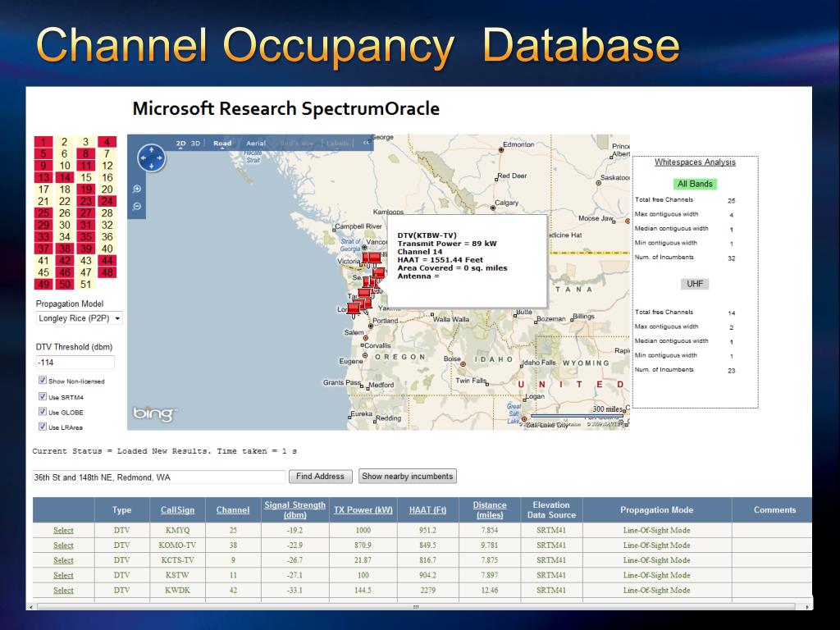Click scrollbar right arrow below table
840x630 pixels.
pyautogui.click(x=807, y=607)
